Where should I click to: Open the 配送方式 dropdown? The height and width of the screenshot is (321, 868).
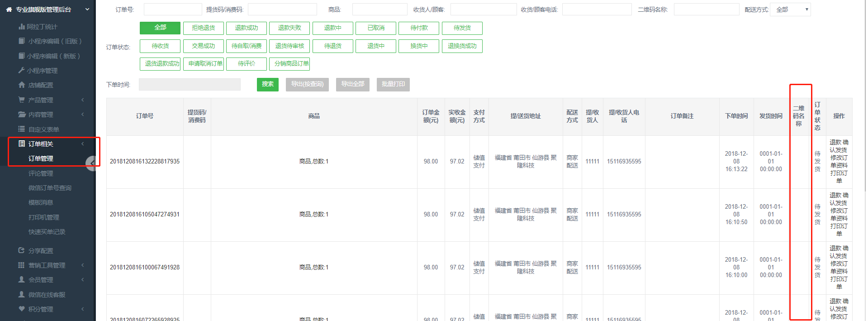(790, 10)
